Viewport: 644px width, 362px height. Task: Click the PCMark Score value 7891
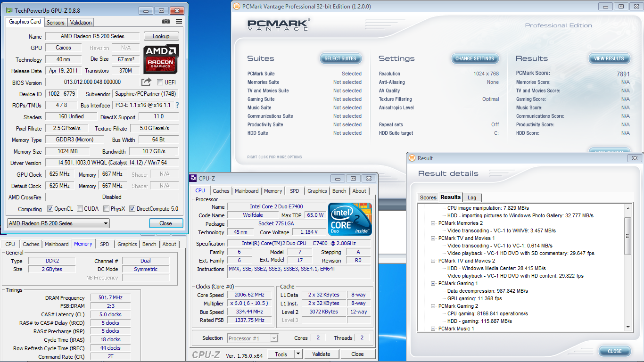(x=623, y=74)
